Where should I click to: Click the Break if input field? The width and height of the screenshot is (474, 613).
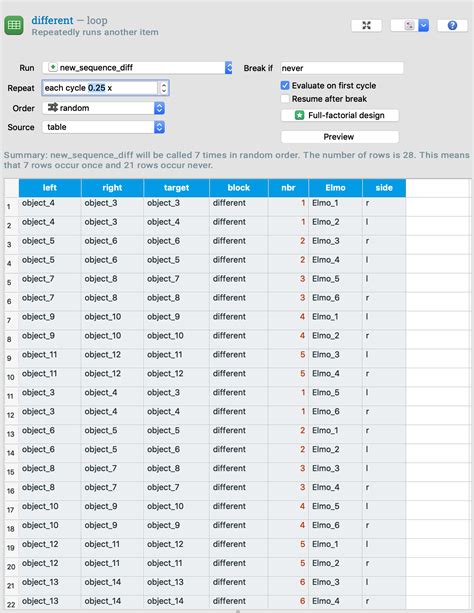coord(342,68)
